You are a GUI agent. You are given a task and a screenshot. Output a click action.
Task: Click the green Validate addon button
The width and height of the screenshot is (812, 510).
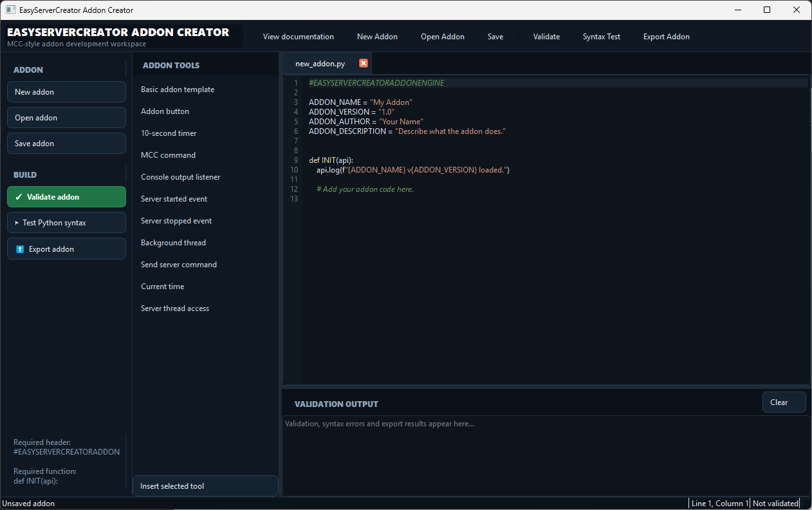(66, 197)
